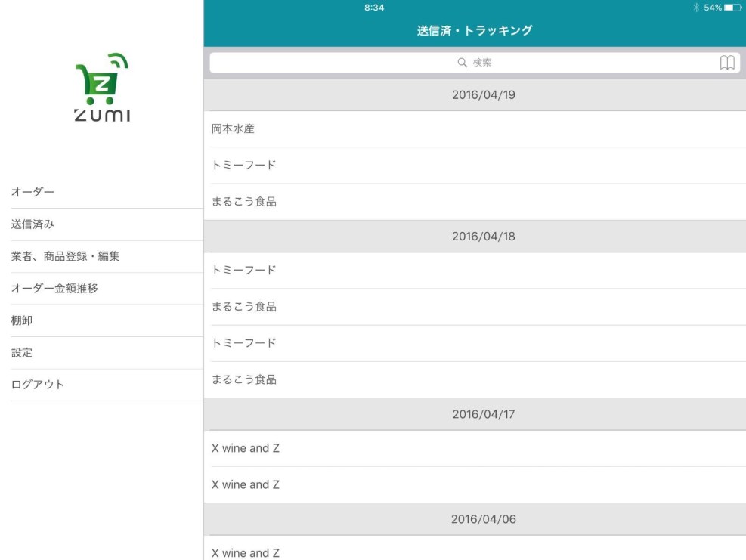Tap the magnifying glass search icon

coord(462,63)
